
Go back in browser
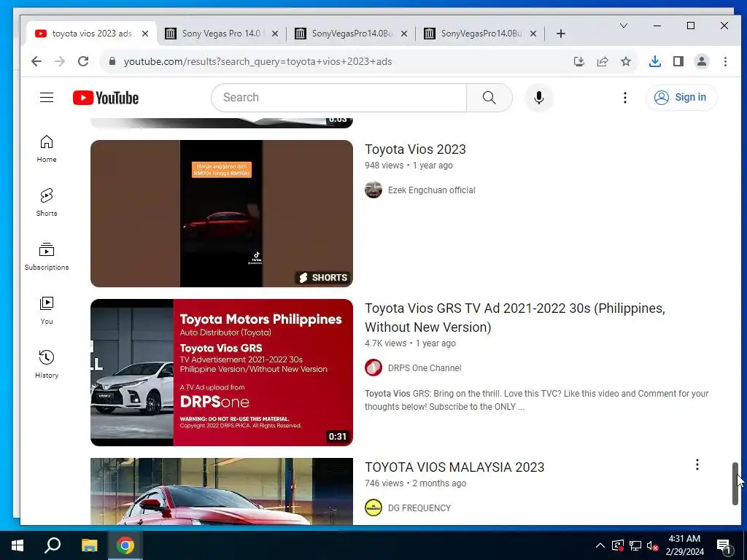(36, 61)
